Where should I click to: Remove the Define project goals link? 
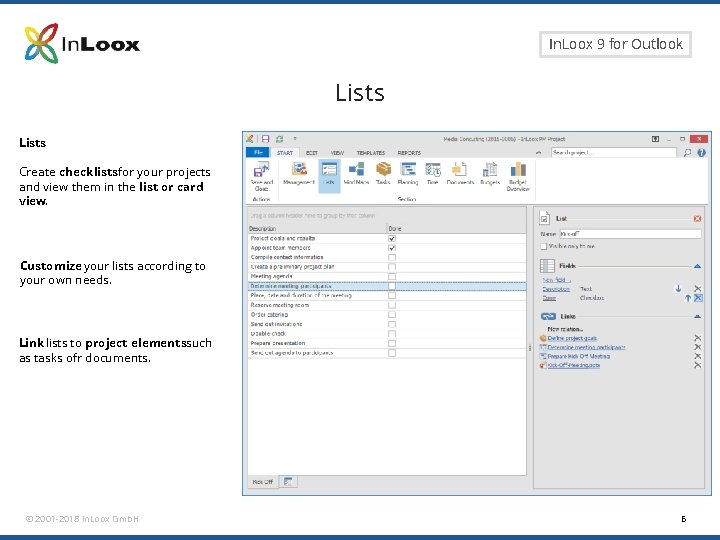(698, 338)
